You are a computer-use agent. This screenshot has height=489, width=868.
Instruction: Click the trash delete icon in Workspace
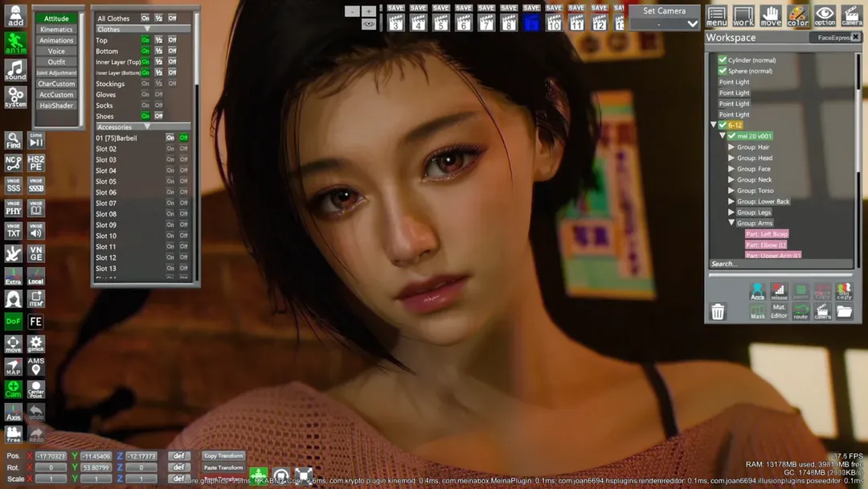pos(718,312)
